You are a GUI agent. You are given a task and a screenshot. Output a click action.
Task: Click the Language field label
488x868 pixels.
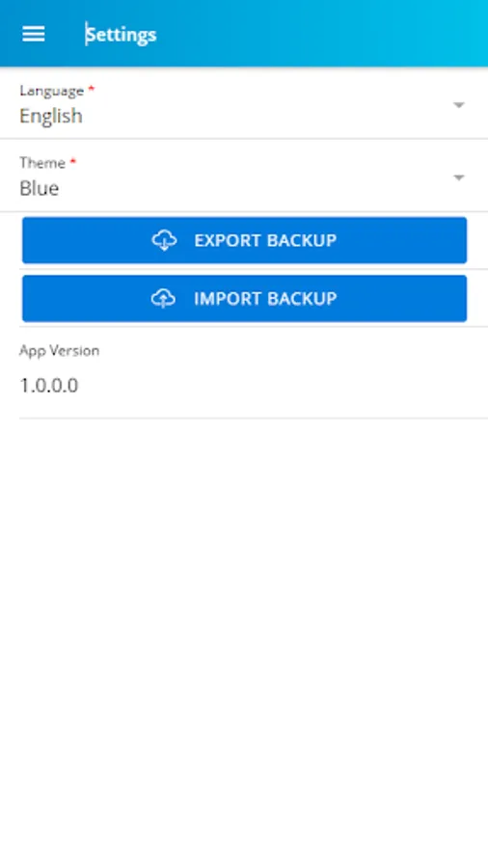click(51, 91)
